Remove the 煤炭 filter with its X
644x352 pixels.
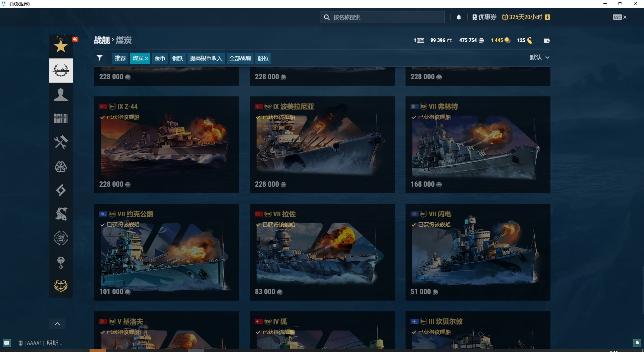click(147, 58)
